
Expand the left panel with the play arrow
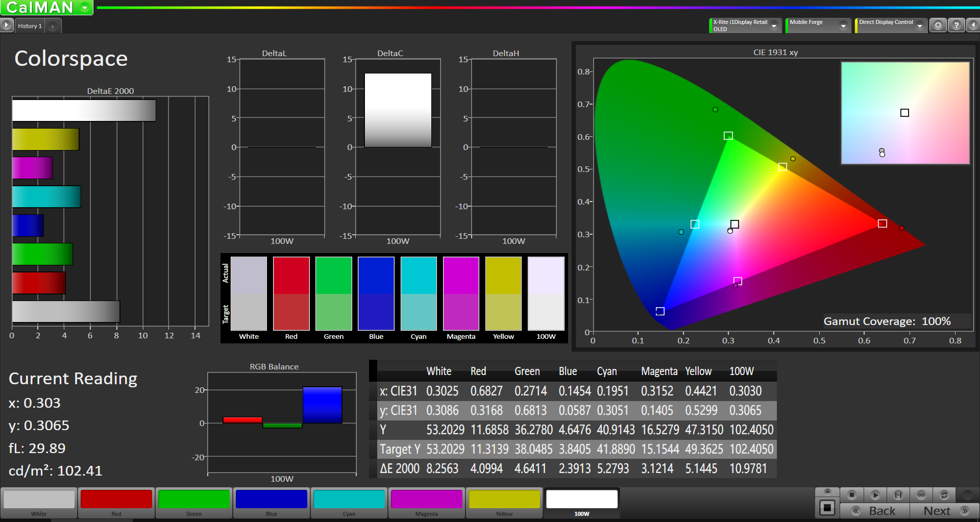pyautogui.click(x=6, y=24)
